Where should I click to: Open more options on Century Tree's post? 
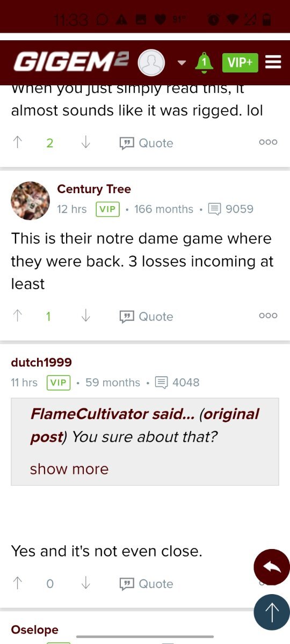(268, 316)
